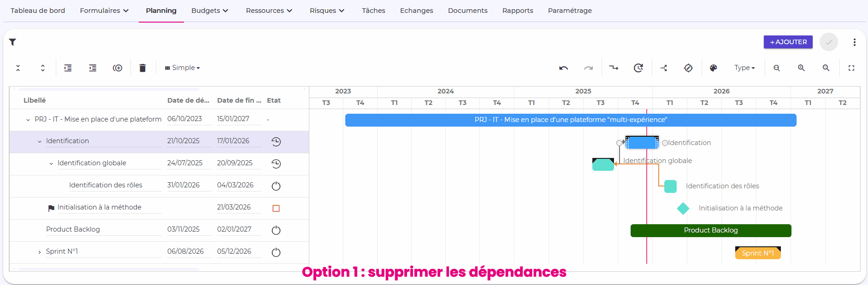868x285 pixels.
Task: Collapse the Identification globale row
Action: tap(51, 163)
